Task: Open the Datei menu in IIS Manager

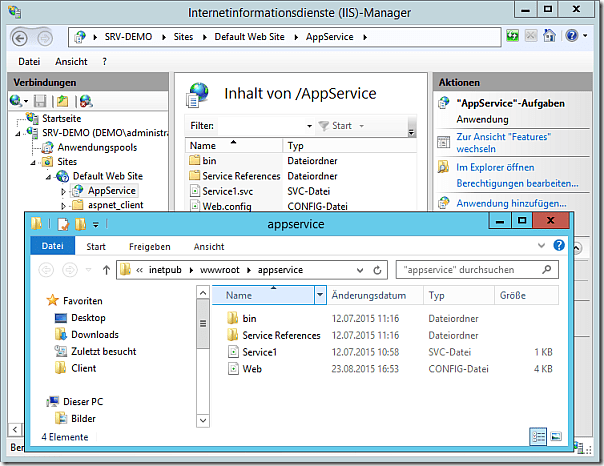Action: [29, 62]
